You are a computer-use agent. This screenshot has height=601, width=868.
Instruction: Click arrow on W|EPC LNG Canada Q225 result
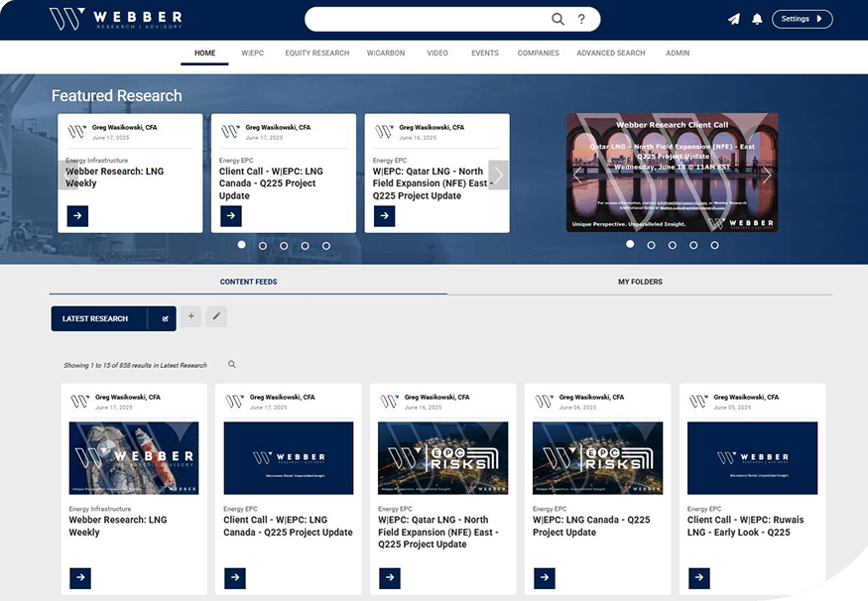tap(545, 578)
